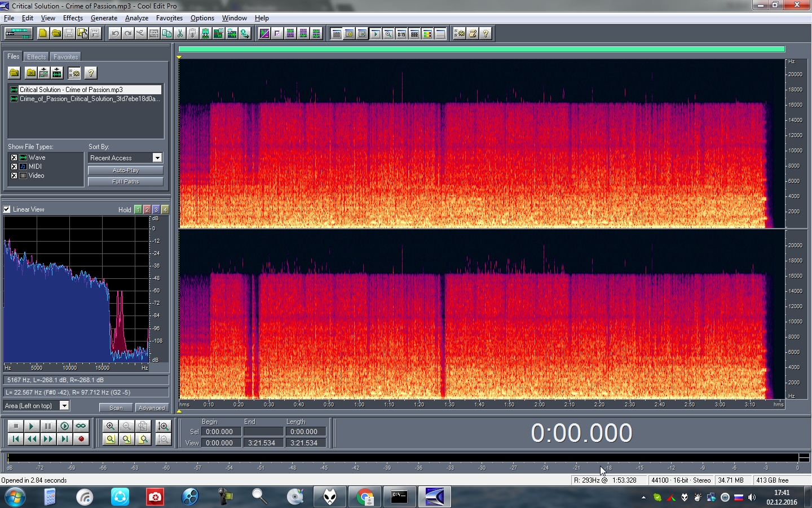The width and height of the screenshot is (812, 508).
Task: Open the Analyze menu
Action: pyautogui.click(x=136, y=18)
